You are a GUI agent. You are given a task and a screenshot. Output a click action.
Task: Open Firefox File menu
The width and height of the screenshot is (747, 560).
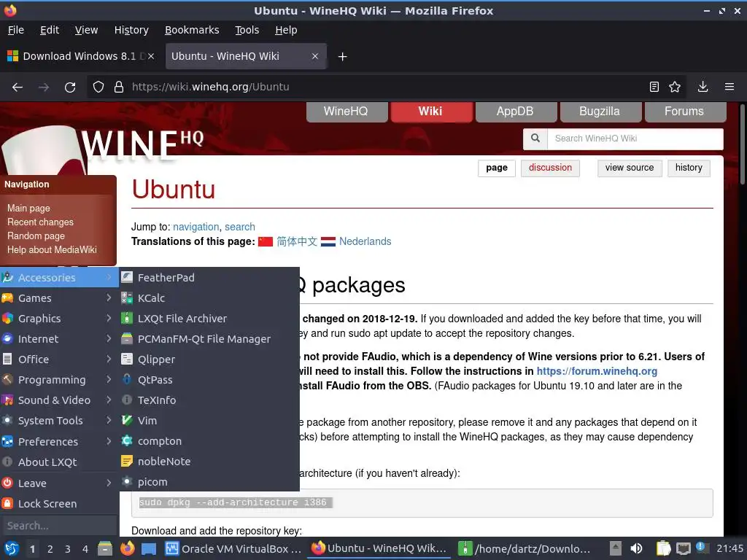click(16, 30)
